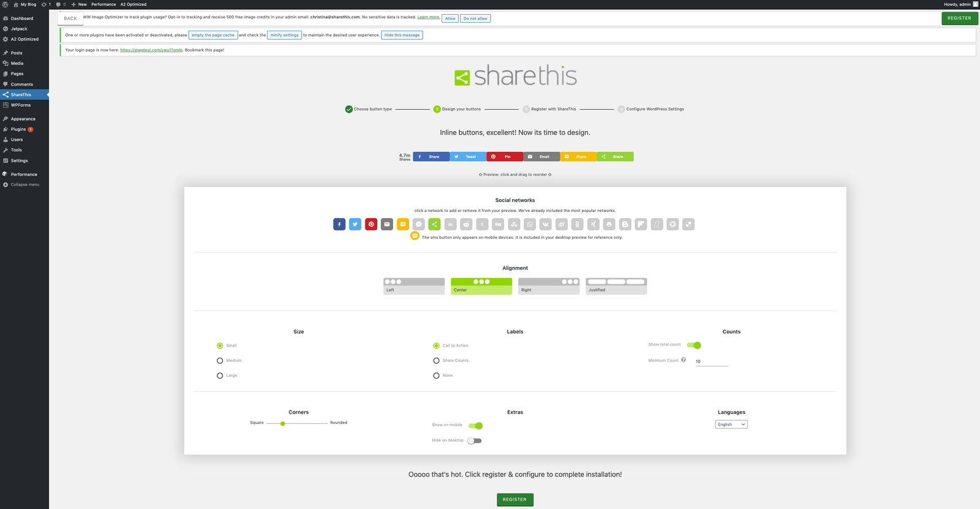Click the REGISTER button below the settings panel
The height and width of the screenshot is (509, 980).
pos(514,500)
